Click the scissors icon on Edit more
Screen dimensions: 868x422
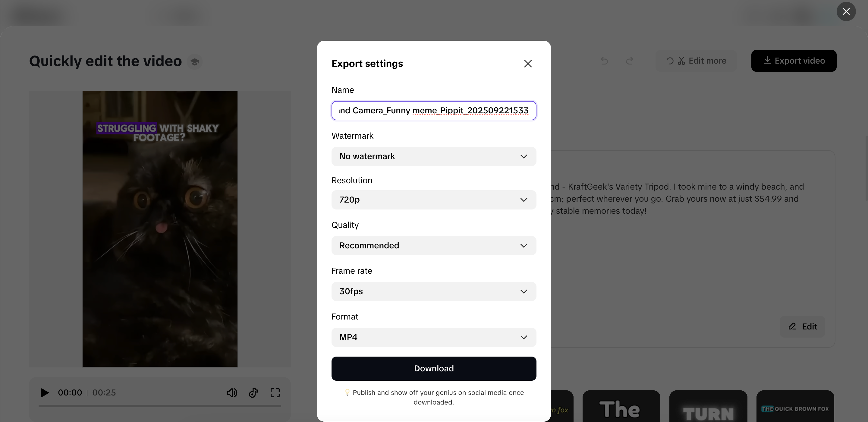tap(682, 61)
